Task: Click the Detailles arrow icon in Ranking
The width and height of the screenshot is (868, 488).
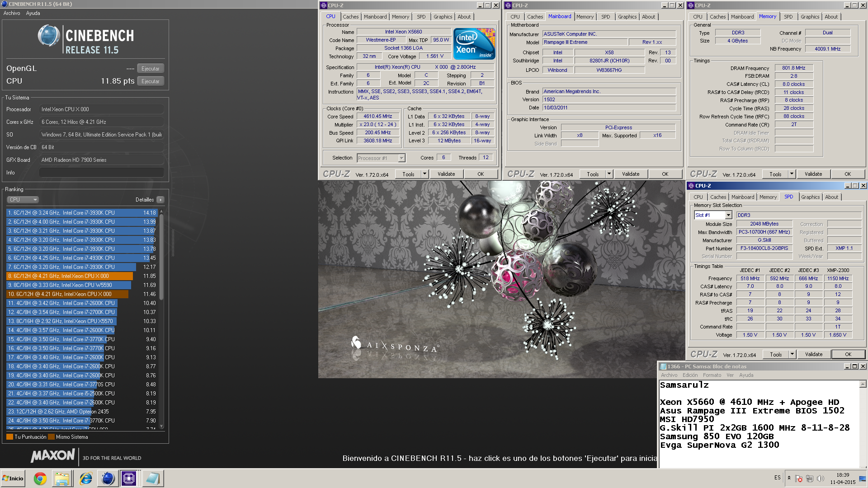Action: [160, 200]
